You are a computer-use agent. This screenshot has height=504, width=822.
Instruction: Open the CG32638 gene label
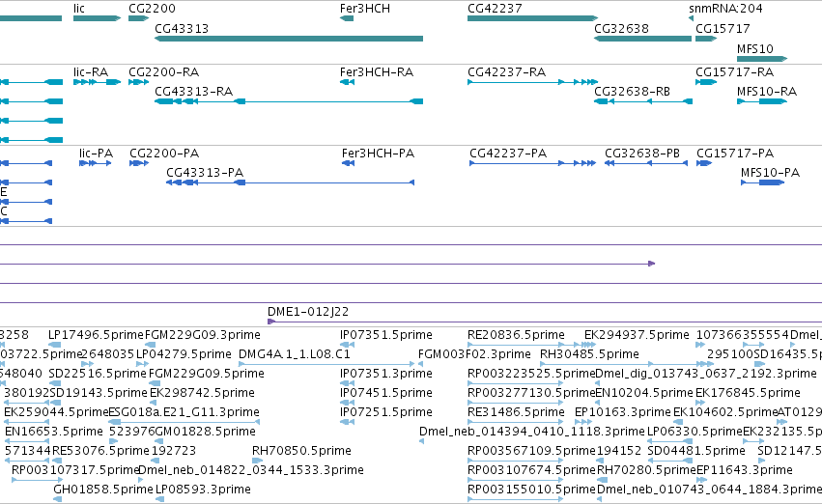tap(621, 28)
